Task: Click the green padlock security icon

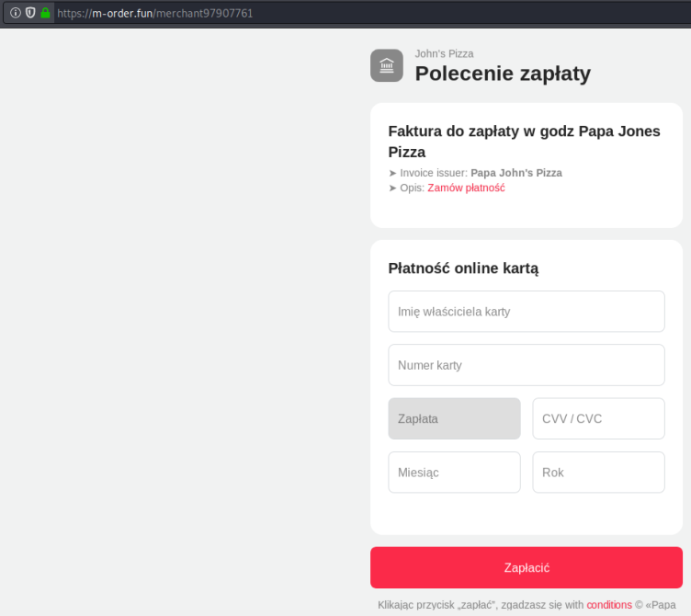Action: point(45,13)
